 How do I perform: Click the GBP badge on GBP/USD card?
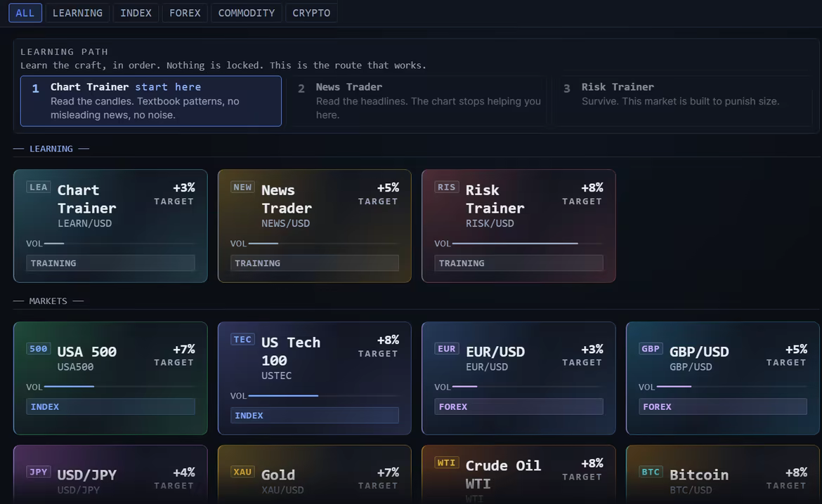tap(651, 348)
